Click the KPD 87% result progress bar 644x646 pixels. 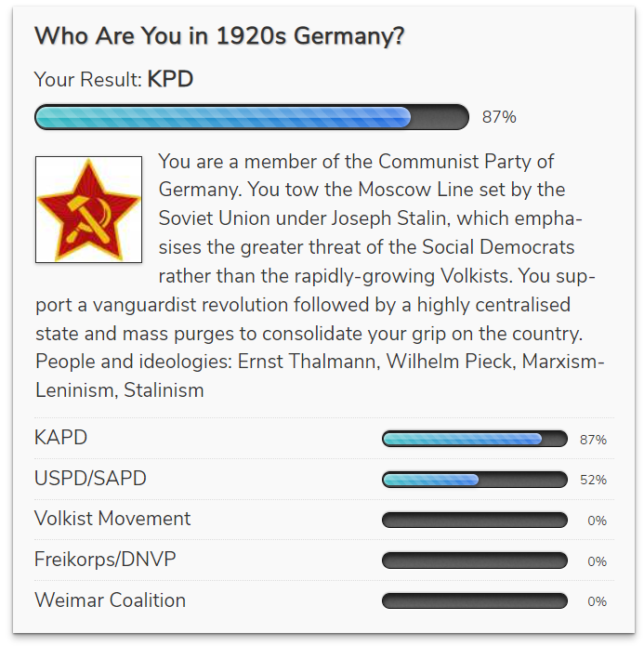point(252,117)
